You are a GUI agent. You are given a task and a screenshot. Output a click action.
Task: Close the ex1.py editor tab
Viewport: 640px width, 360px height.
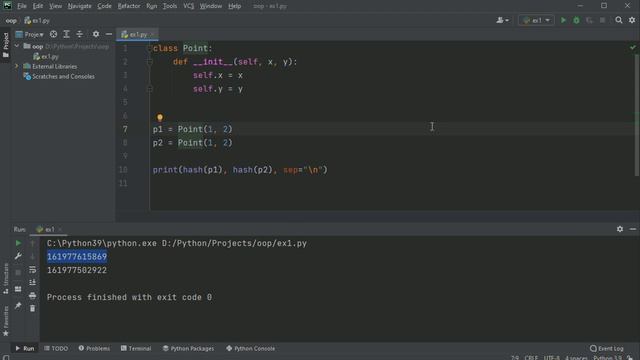(152, 35)
